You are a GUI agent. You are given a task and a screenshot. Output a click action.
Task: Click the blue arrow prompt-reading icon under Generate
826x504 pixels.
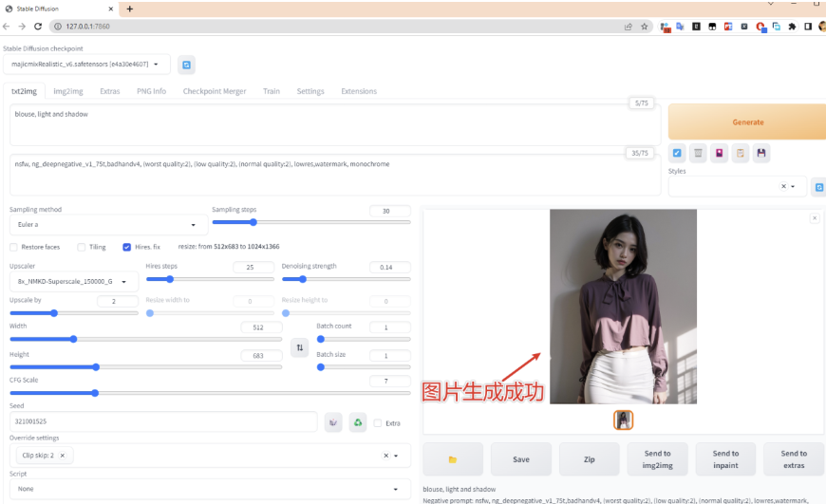[677, 153]
